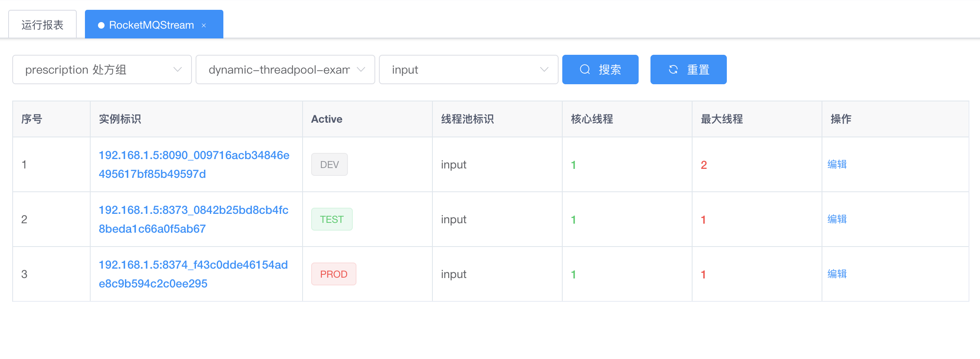Image resolution: width=980 pixels, height=359 pixels.
Task: Click the green TEST environment tag
Action: [x=332, y=219]
